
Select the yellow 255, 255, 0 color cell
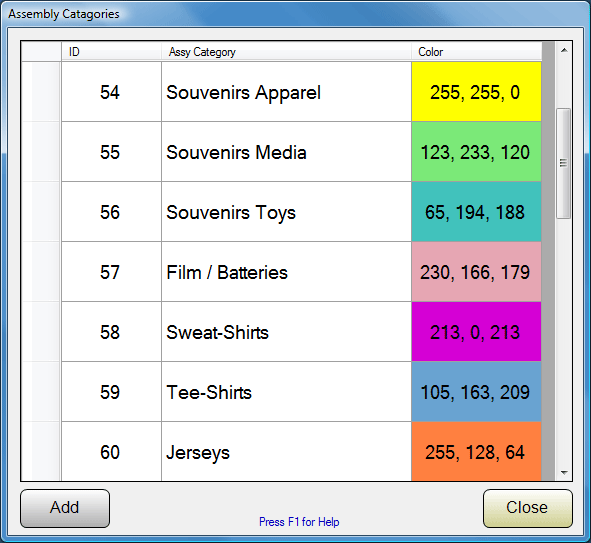476,92
